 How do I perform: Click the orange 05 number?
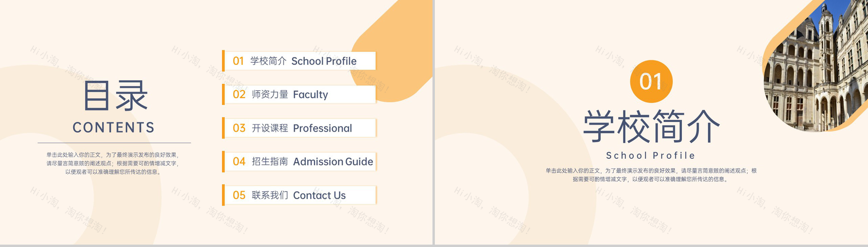pos(239,195)
